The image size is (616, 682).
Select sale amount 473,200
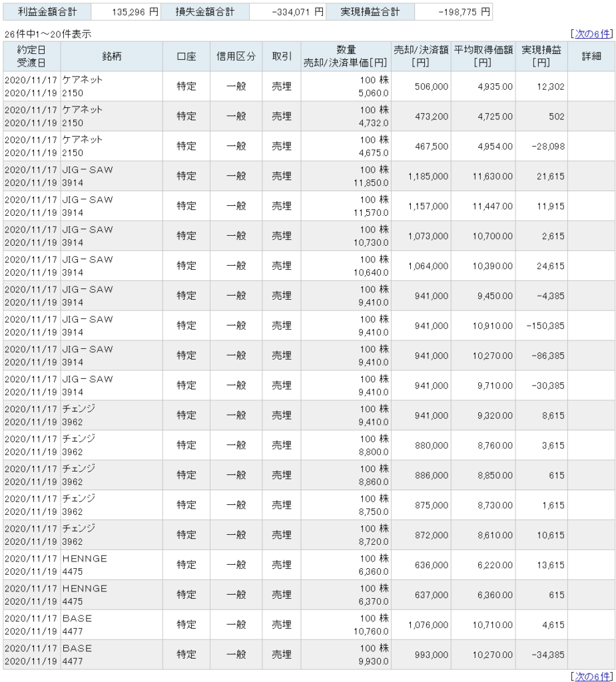click(x=431, y=117)
